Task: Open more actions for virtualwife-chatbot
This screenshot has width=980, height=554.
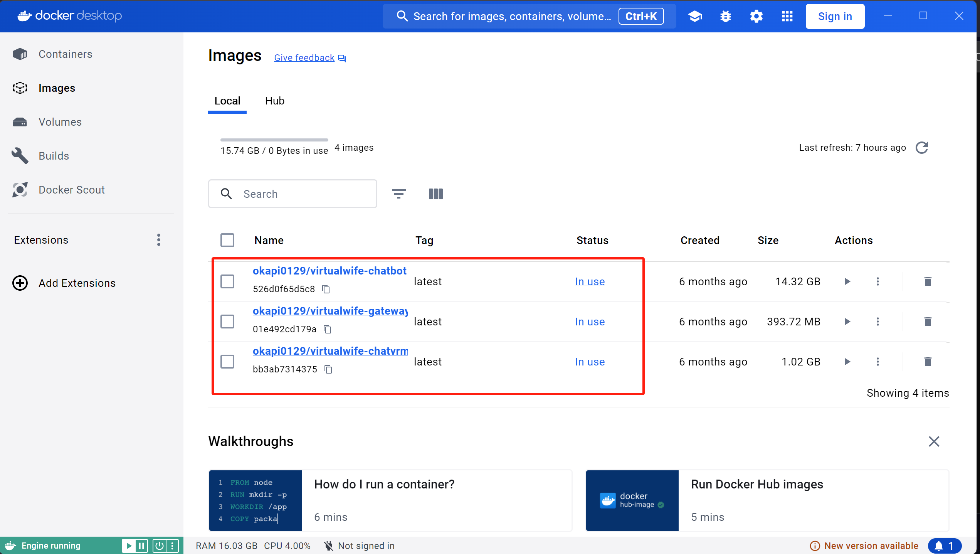Action: point(878,281)
